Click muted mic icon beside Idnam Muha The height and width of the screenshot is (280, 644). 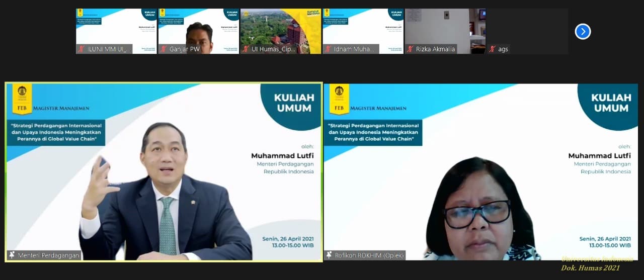tap(328, 49)
